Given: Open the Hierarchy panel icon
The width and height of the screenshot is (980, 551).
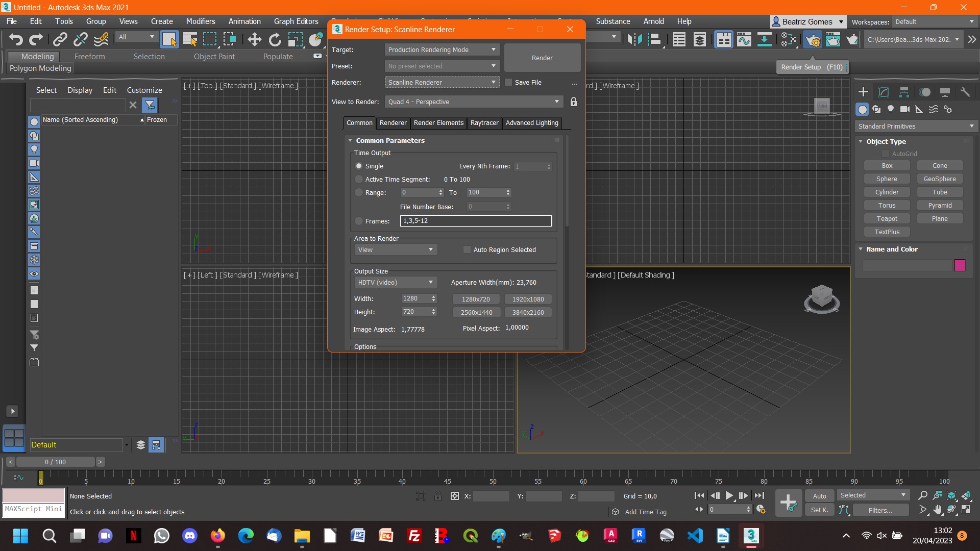Looking at the screenshot, I should 904,92.
